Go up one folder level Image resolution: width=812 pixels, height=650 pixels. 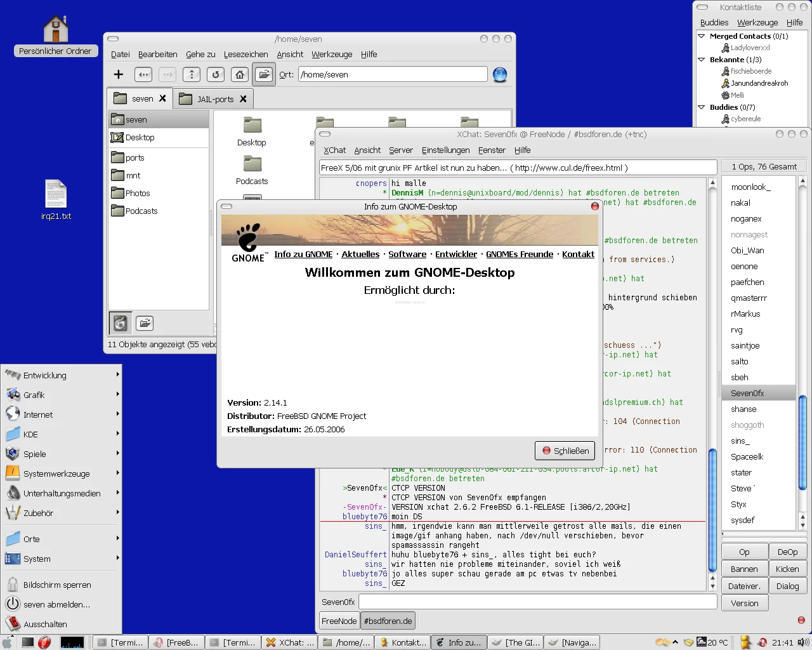(192, 74)
